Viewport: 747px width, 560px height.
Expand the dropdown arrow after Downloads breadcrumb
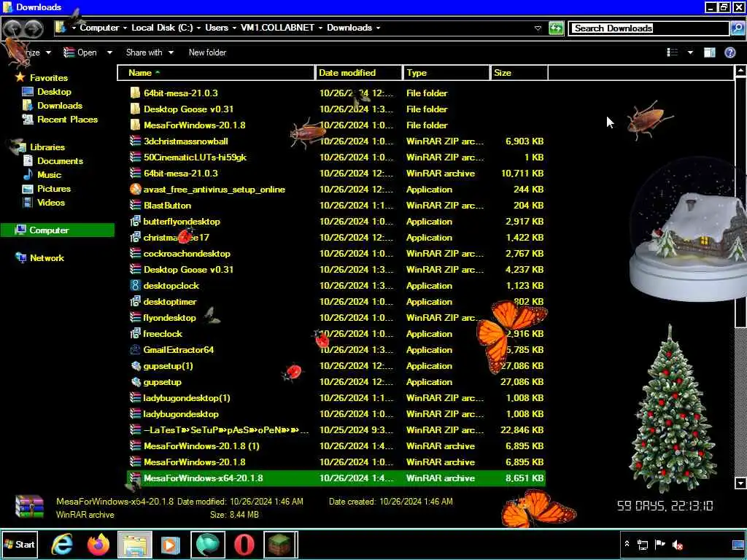tap(379, 28)
